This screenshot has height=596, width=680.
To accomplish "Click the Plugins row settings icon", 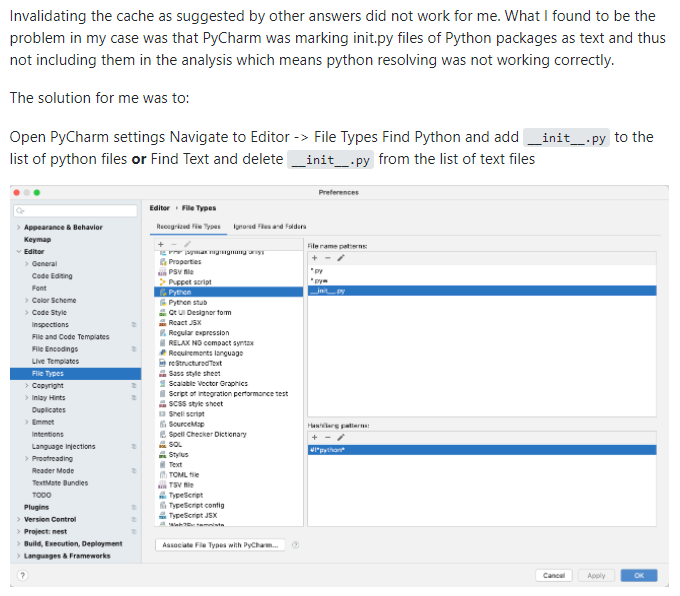I will pos(134,507).
